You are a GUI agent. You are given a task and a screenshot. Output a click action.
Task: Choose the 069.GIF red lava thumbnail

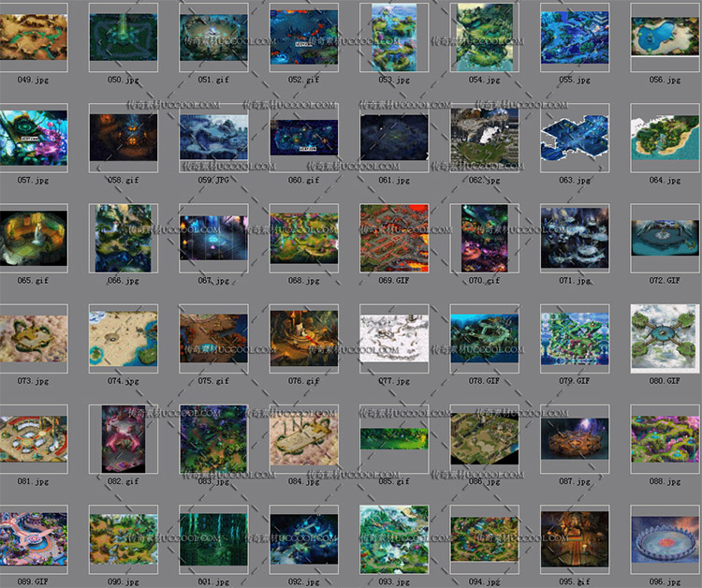pos(394,238)
